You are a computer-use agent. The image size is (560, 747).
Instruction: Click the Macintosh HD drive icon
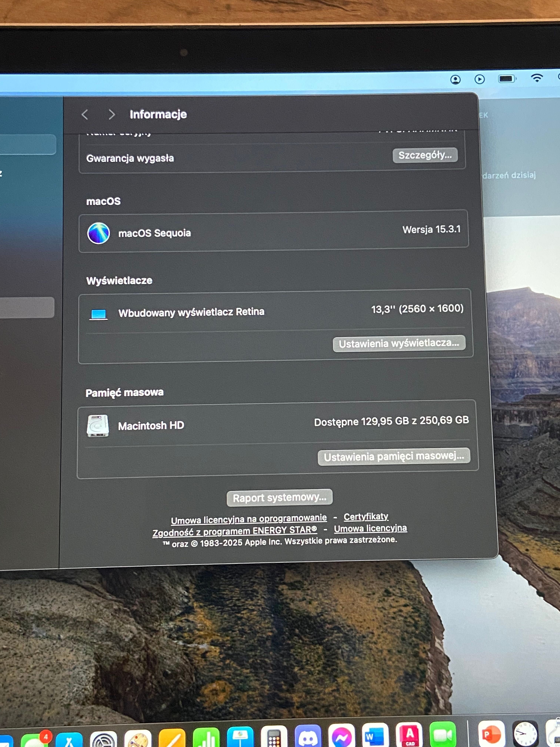point(98,426)
